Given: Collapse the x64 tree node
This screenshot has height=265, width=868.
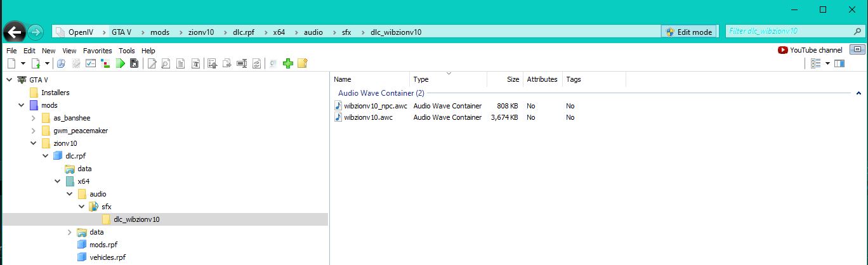Looking at the screenshot, I should click(57, 181).
